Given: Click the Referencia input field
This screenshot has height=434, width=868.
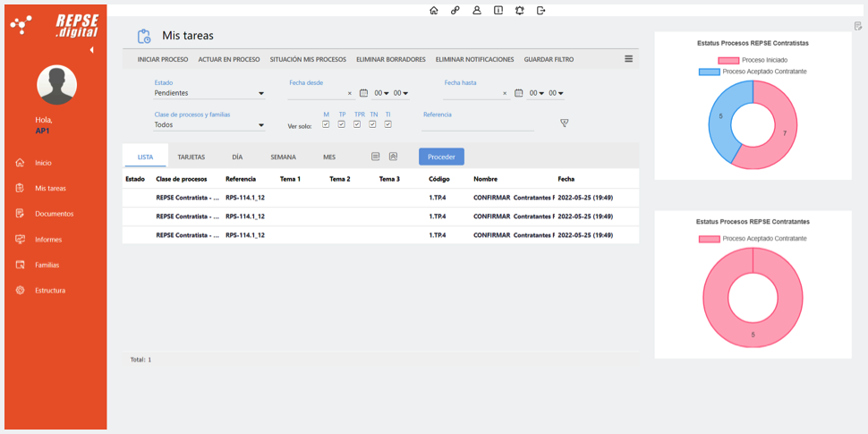Looking at the screenshot, I should click(478, 125).
